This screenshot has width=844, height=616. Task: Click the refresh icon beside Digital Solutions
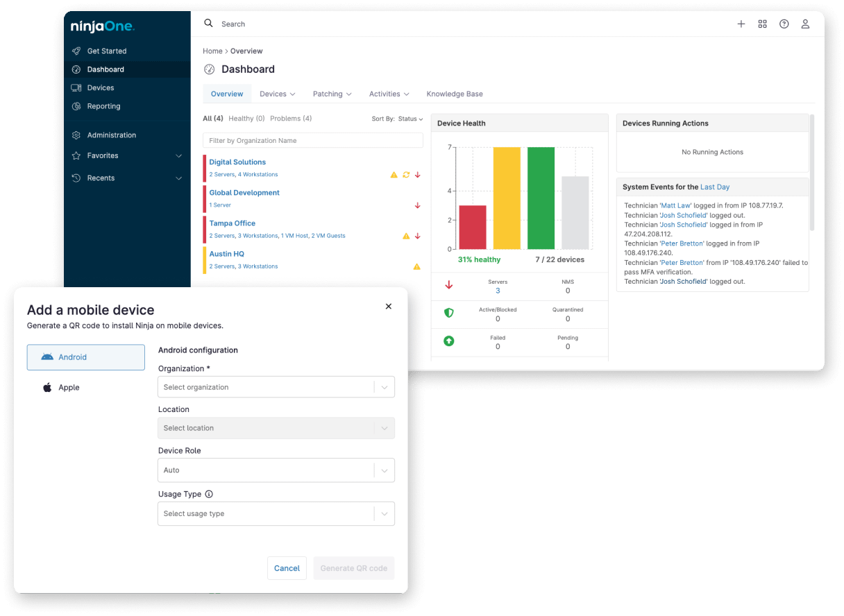tap(405, 175)
